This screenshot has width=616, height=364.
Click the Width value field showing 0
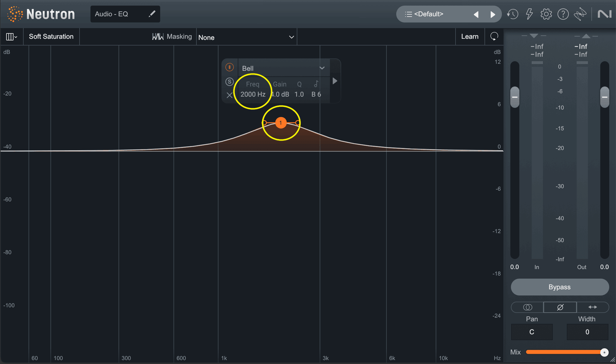tap(587, 332)
